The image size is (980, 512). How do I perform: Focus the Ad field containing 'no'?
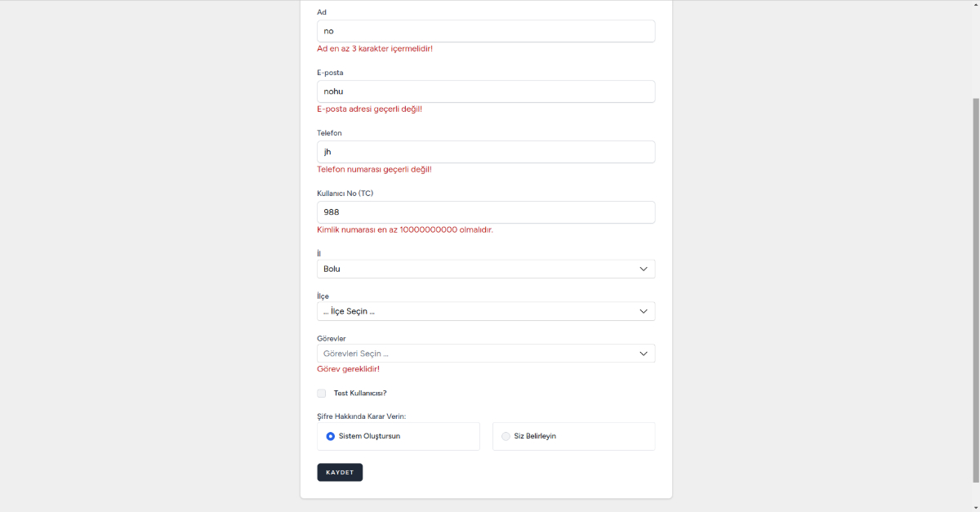coord(486,31)
